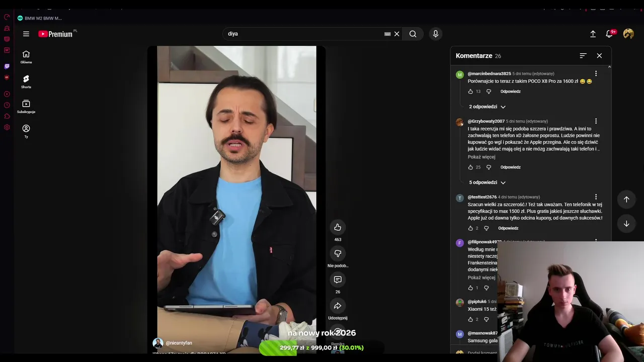
Task: Open the create upload icon
Action: [x=593, y=34]
